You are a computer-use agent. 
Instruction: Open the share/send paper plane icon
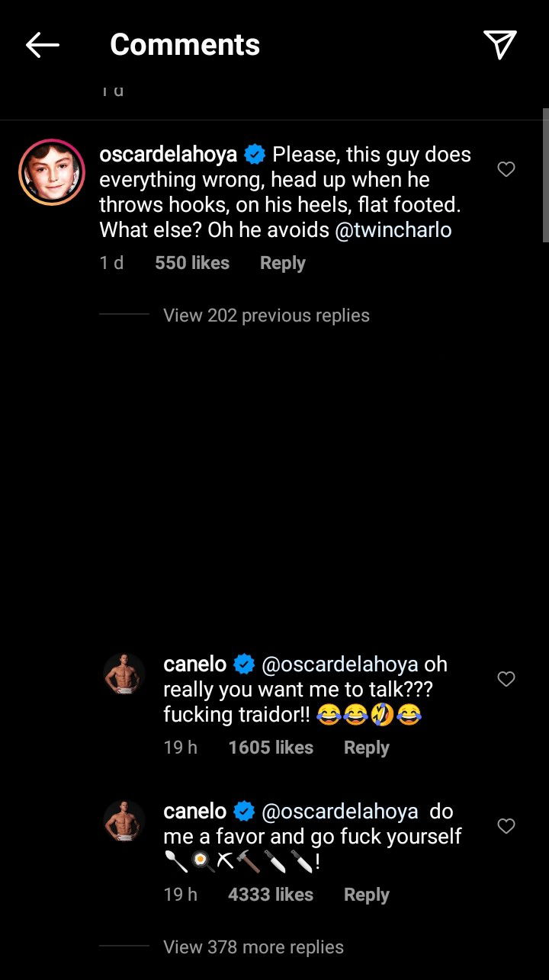(x=500, y=46)
